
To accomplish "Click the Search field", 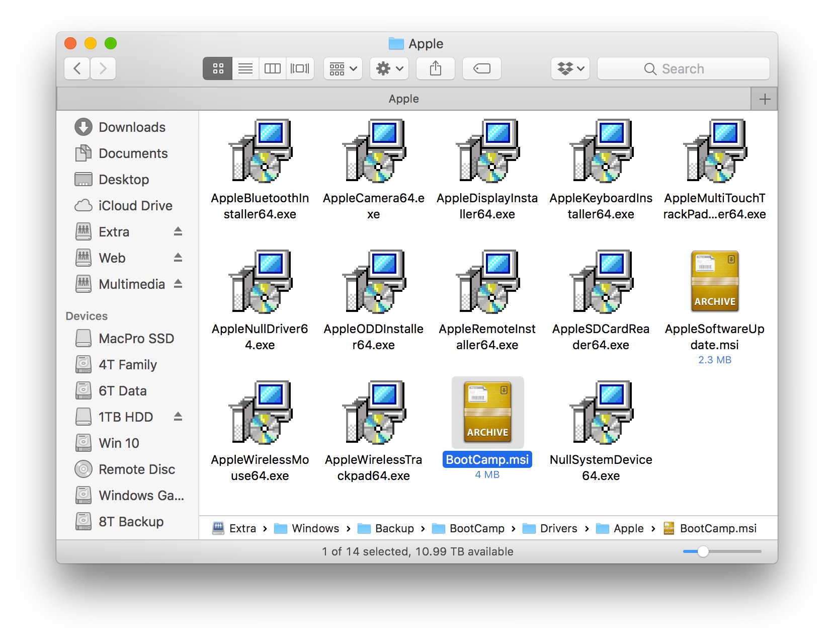I will tap(684, 68).
